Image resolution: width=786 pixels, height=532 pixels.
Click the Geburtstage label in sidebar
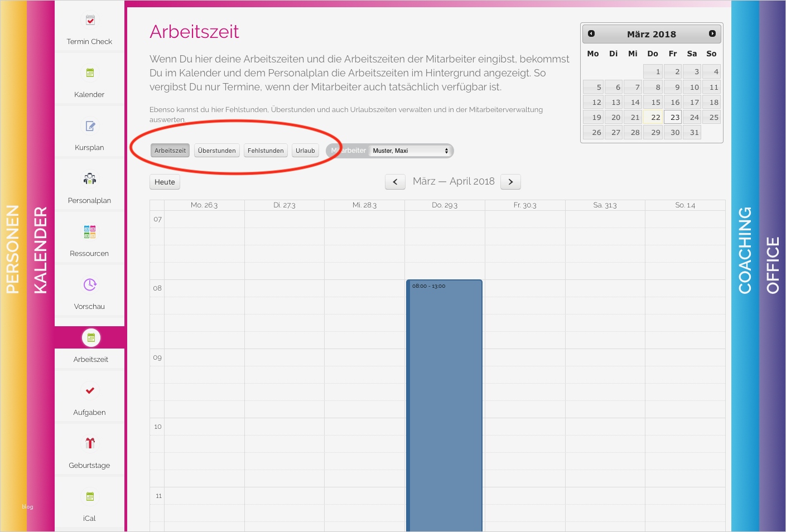[89, 466]
